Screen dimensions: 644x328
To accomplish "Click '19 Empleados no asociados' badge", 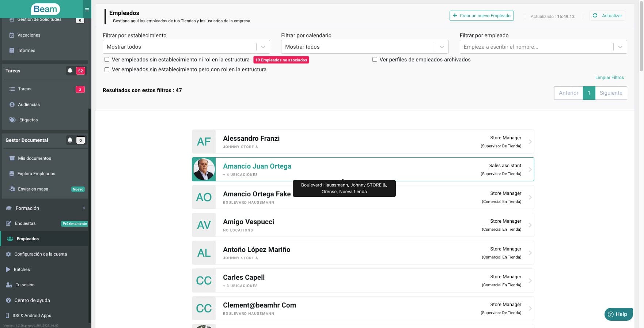I will pos(281,60).
